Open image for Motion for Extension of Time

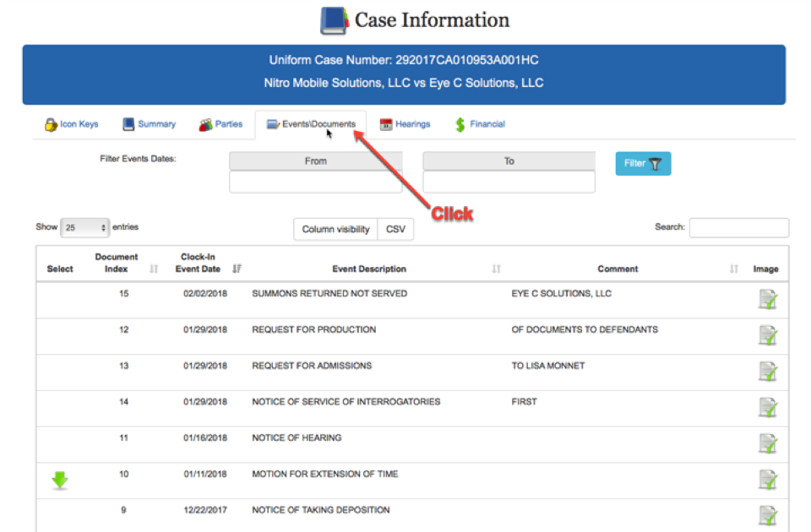coord(767,480)
